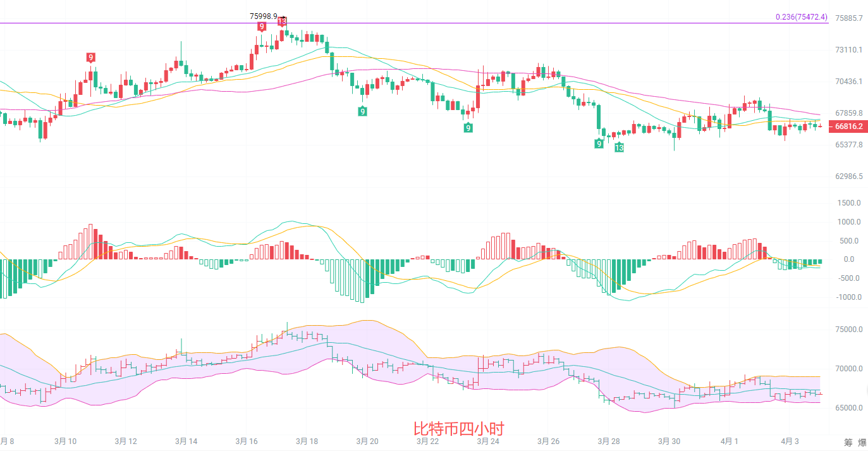Click the 75998.9 high price label
This screenshot has width=868, height=451.
263,16
